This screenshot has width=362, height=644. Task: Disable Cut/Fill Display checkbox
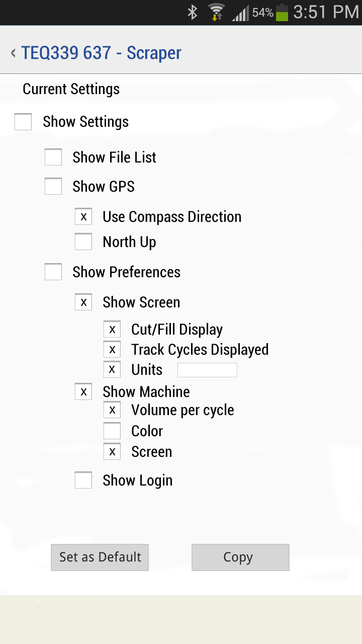coord(112,330)
